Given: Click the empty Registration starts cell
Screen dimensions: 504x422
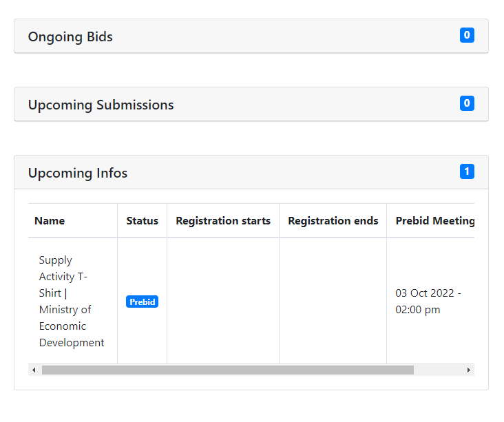Looking at the screenshot, I should [x=223, y=301].
